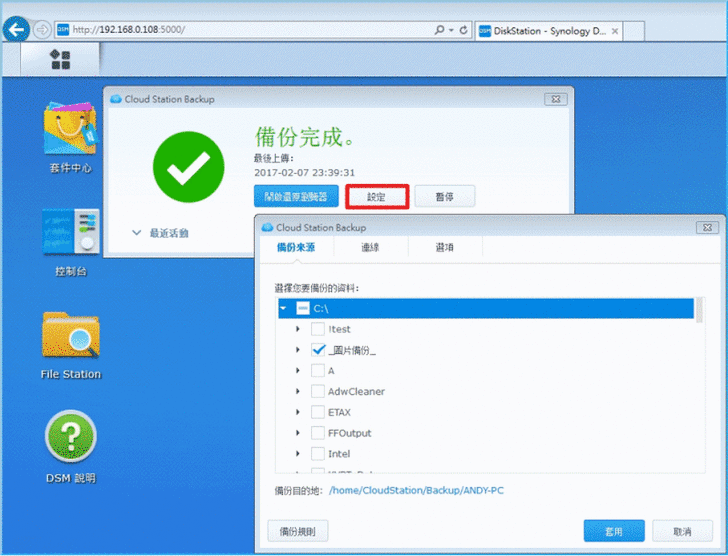Expand the _圖片備份_ folder node
The image size is (728, 556).
[298, 350]
